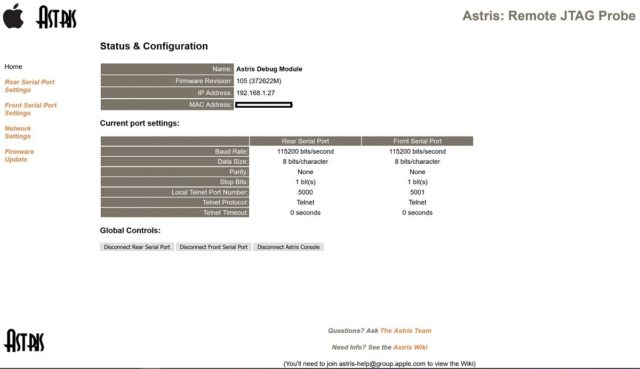Select the IP Address value 192.168.1.27
This screenshot has height=369, width=640.
[256, 93]
